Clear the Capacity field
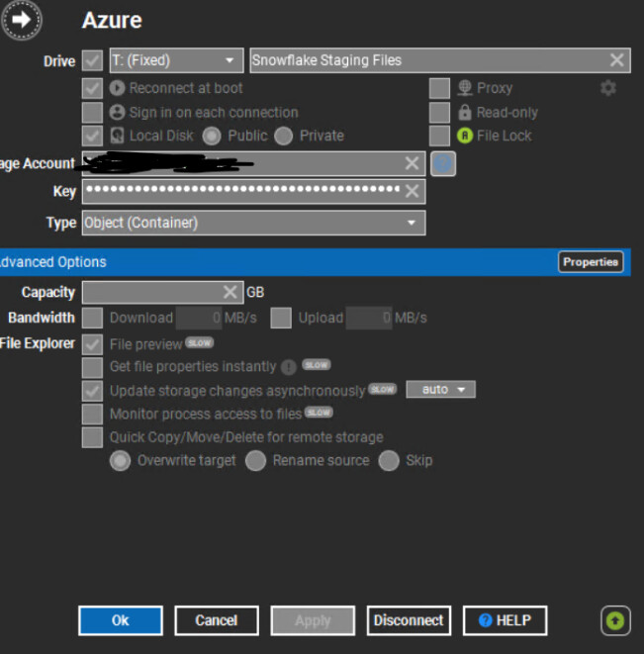Screen dimensions: 644x654 [230, 292]
